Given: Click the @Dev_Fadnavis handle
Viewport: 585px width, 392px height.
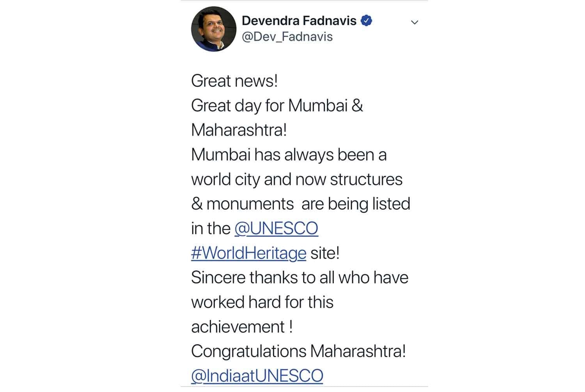Looking at the screenshot, I should (x=288, y=37).
